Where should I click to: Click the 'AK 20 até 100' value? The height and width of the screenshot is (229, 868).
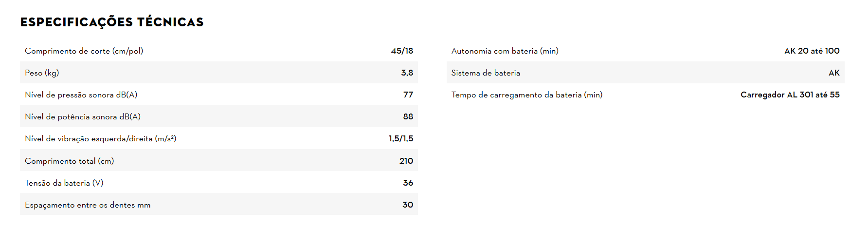tap(812, 51)
